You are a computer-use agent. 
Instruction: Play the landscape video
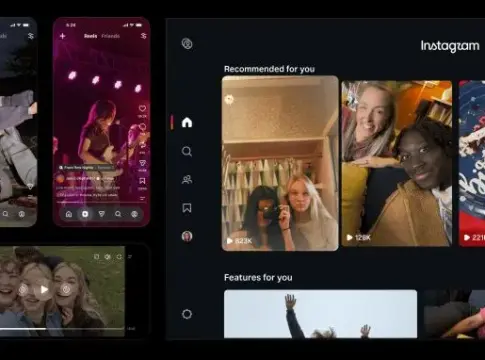click(44, 290)
